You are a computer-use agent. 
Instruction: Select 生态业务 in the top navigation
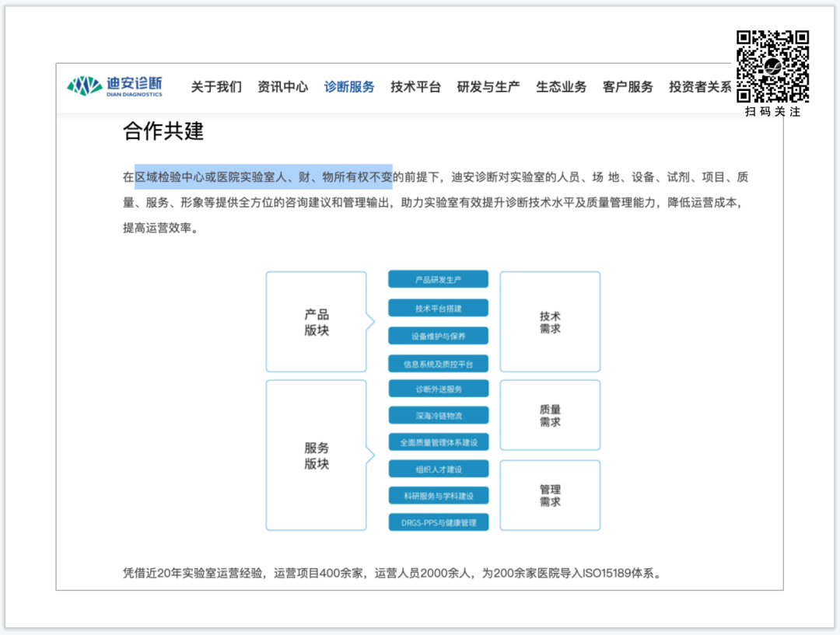(x=561, y=87)
